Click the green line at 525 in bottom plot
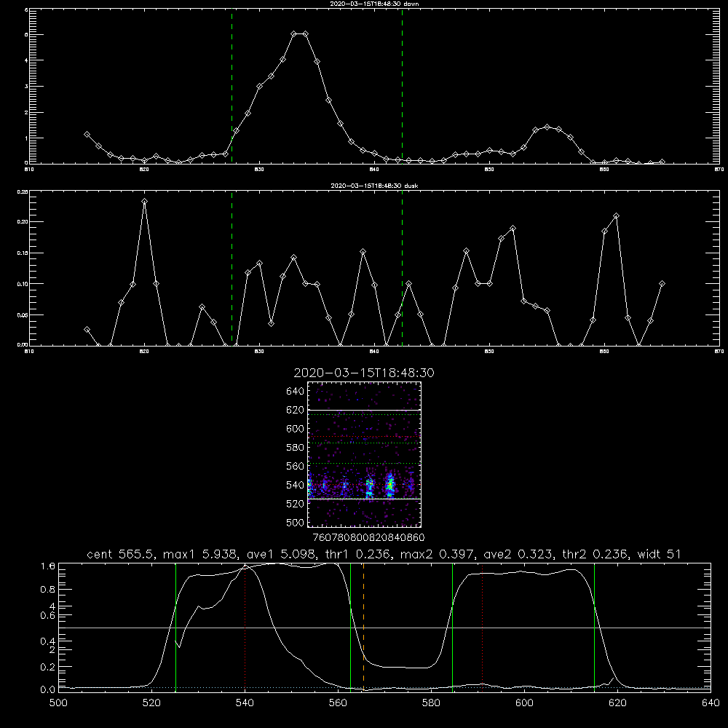Screen dimensions: 728x728 tap(175, 628)
